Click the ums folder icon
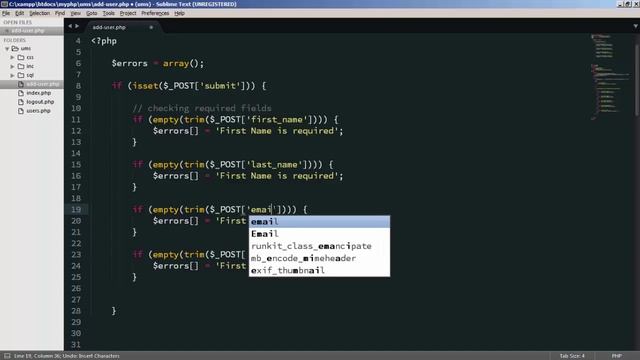640x360 pixels. (x=15, y=49)
